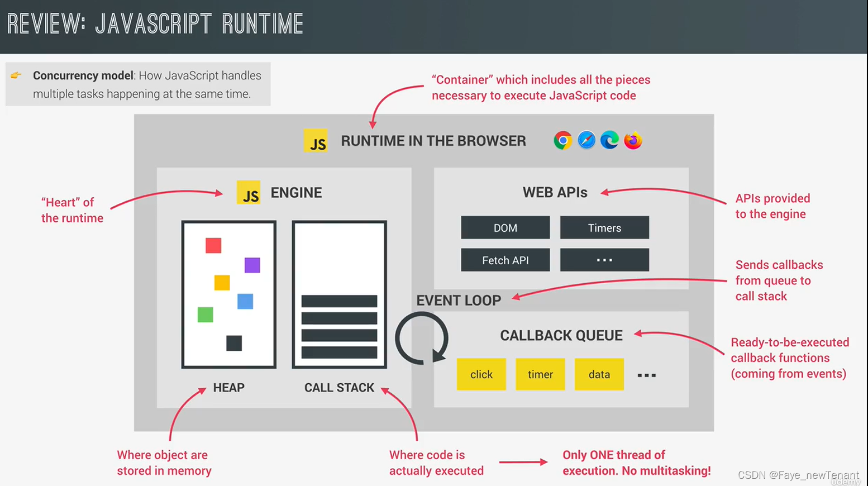
Task: Click the Call Stack label
Action: [x=339, y=388]
